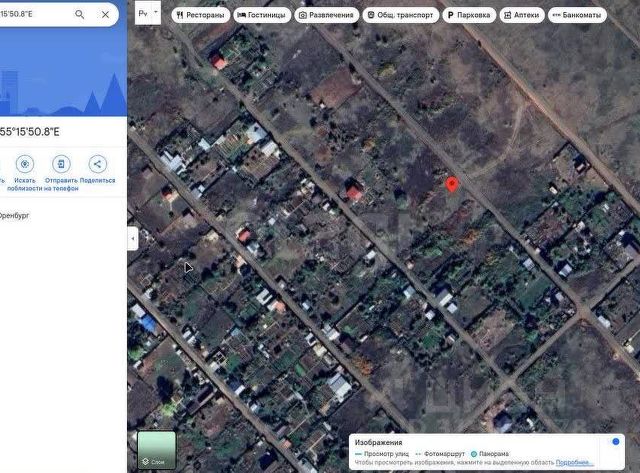640x473 pixels.
Task: Click the 'Отправить на телефон' icon
Action: [x=61, y=164]
